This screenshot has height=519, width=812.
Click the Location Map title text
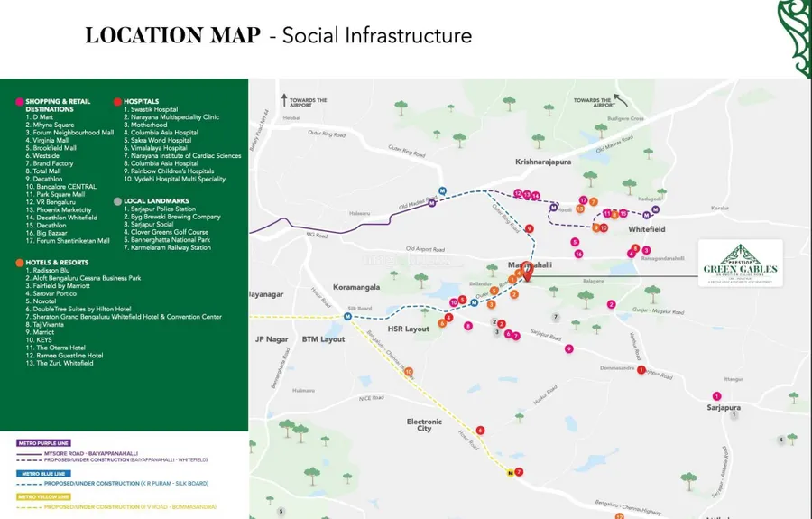coord(176,36)
